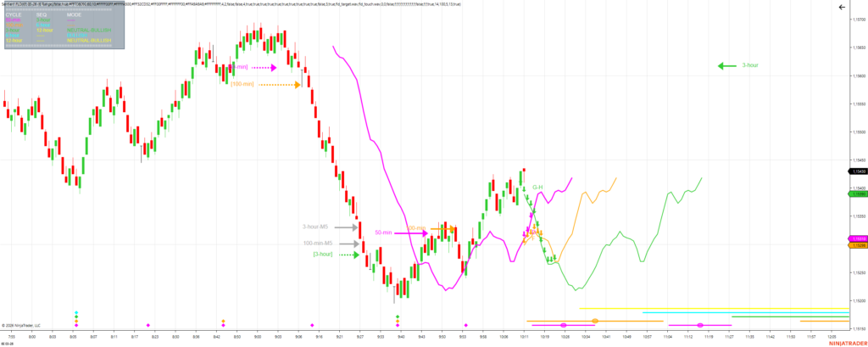The width and height of the screenshot is (868, 347).
Task: Click the orange circle on the orange cycle bar
Action: tap(595, 321)
